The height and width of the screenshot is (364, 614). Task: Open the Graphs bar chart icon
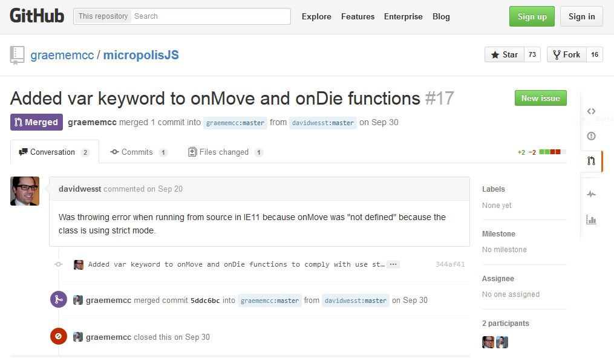coord(591,219)
